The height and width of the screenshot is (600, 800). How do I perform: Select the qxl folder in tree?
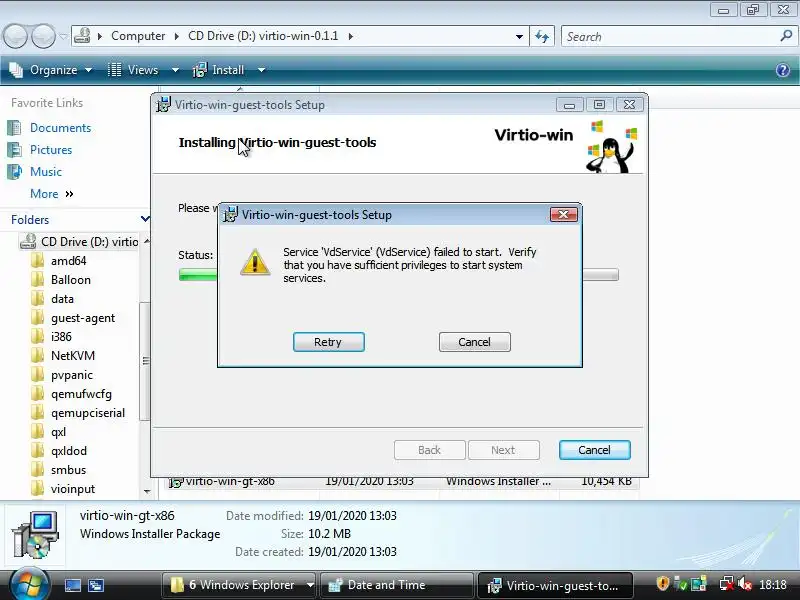[58, 432]
